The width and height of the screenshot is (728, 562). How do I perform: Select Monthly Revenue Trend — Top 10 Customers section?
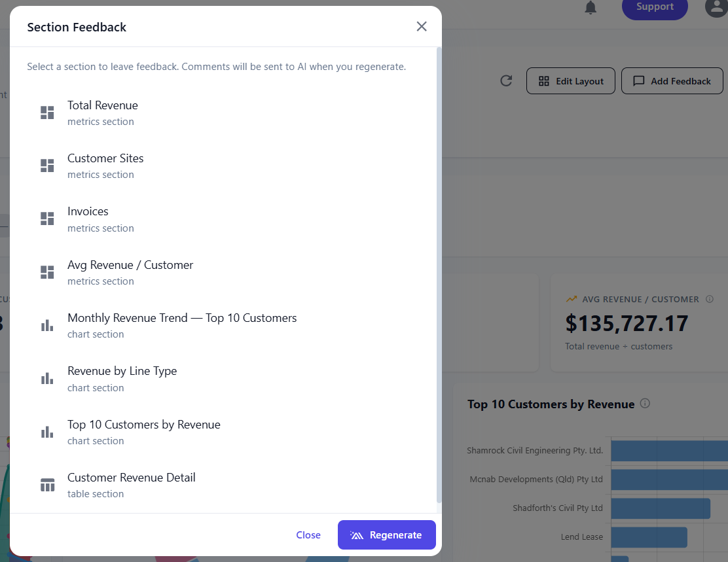tap(223, 325)
